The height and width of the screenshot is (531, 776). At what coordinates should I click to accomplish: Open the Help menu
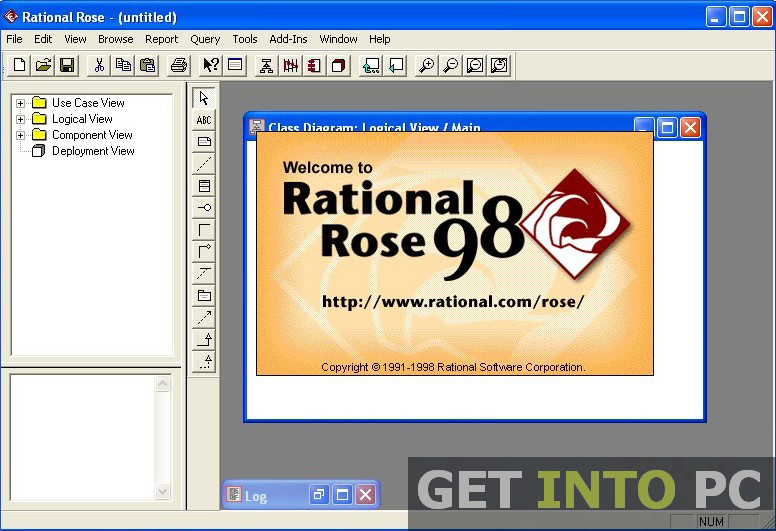point(380,39)
